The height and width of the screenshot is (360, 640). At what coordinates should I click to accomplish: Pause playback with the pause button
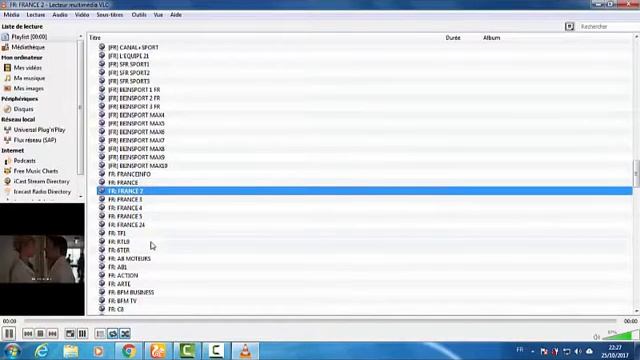pyautogui.click(x=9, y=333)
